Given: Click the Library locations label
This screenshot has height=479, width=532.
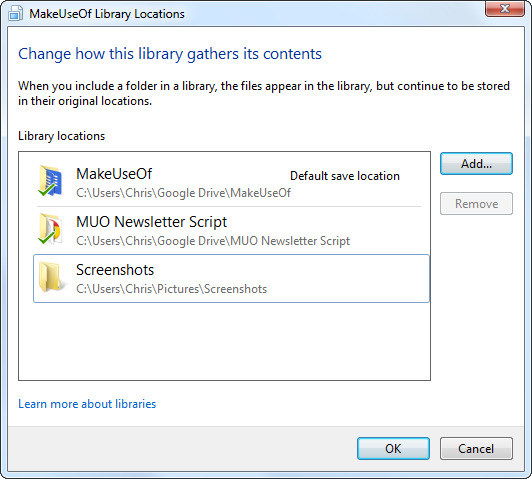Looking at the screenshot, I should (61, 136).
